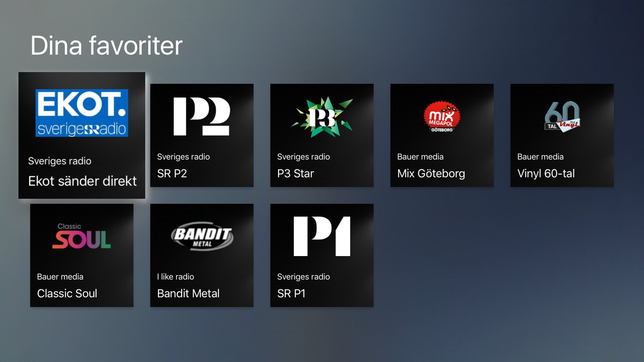Select the 'Vinyl 60-tal' station title
This screenshot has width=644, height=362.
[546, 174]
